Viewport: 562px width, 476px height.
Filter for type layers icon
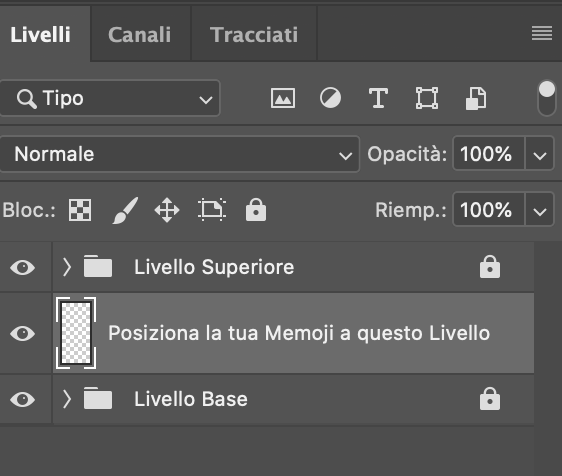(x=378, y=98)
